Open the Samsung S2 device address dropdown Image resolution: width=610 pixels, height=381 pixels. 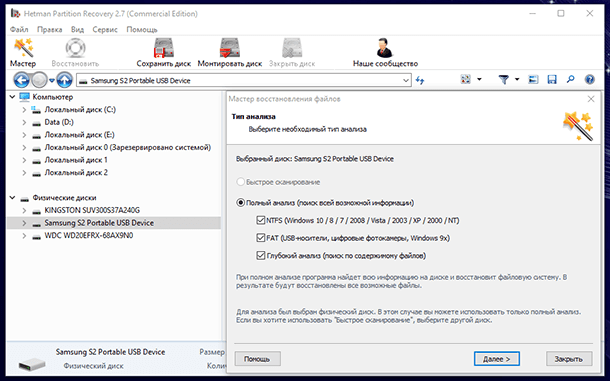[x=406, y=81]
